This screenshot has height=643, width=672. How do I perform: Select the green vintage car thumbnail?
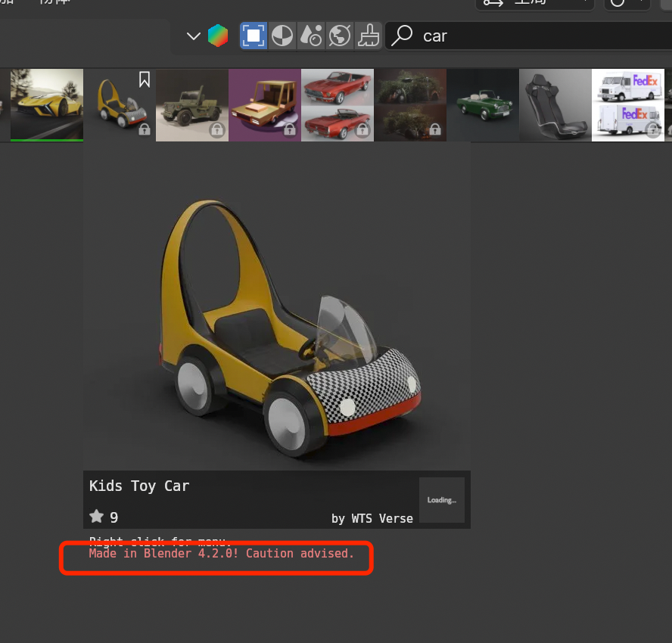pos(482,104)
